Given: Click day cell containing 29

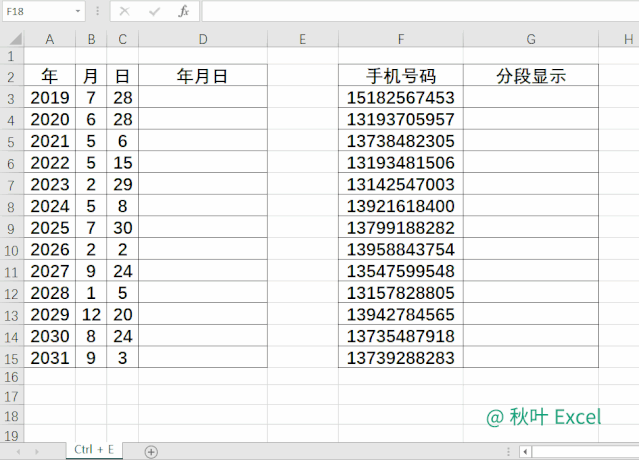Looking at the screenshot, I should pyautogui.click(x=122, y=184).
